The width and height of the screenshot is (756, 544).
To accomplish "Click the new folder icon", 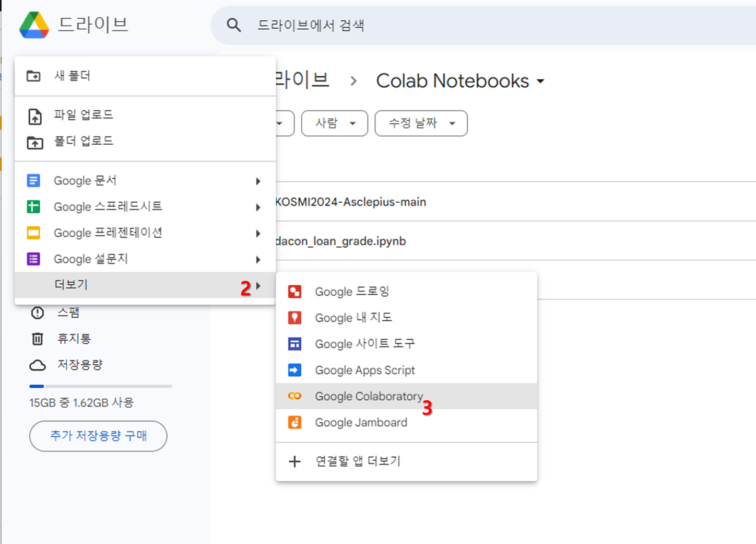I will (34, 76).
